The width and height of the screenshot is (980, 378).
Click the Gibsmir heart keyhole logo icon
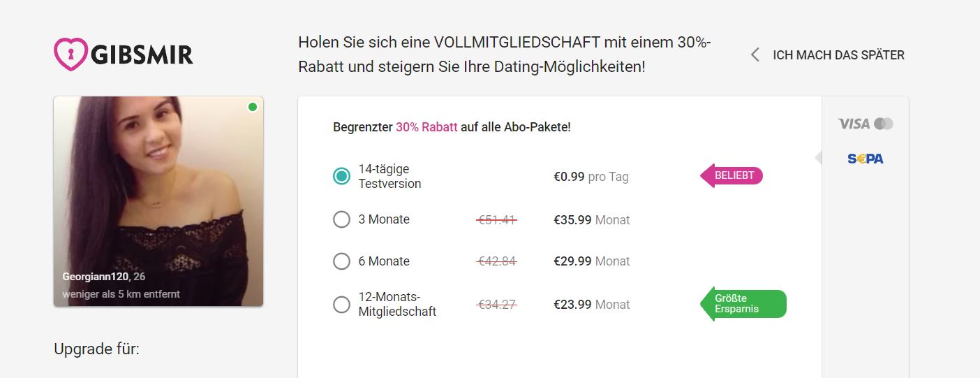coord(70,54)
